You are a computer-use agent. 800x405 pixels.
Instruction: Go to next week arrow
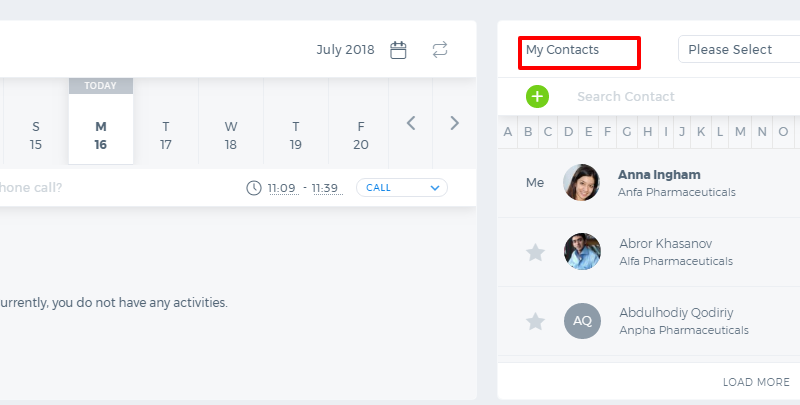tap(455, 123)
